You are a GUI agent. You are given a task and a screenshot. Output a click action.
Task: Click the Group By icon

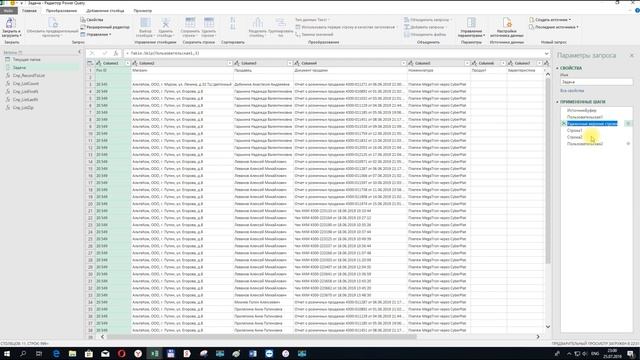[280, 23]
